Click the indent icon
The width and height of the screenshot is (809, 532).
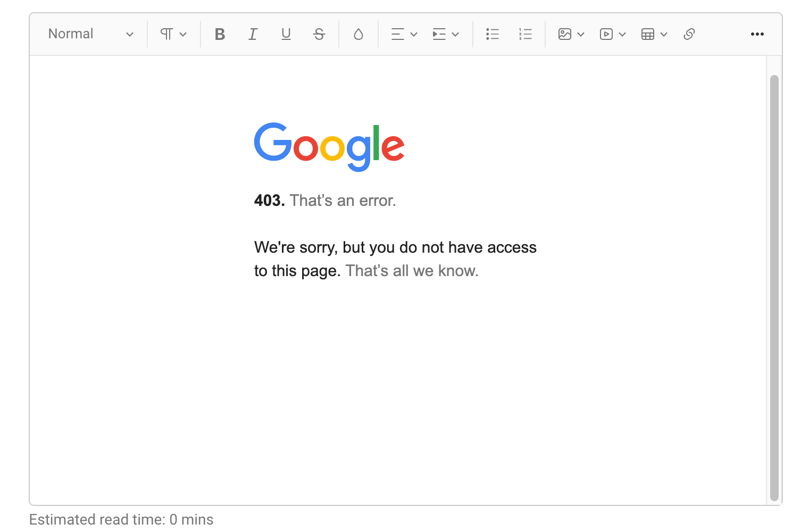(x=439, y=34)
